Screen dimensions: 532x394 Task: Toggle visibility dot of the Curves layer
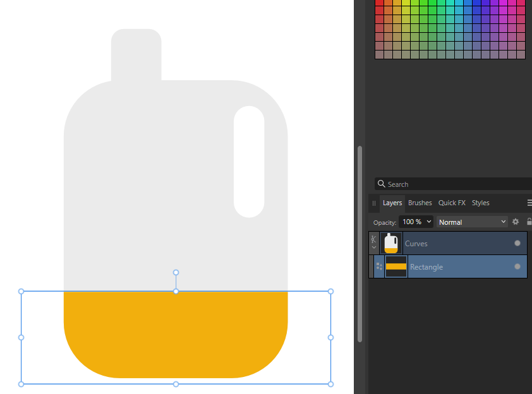(517, 243)
